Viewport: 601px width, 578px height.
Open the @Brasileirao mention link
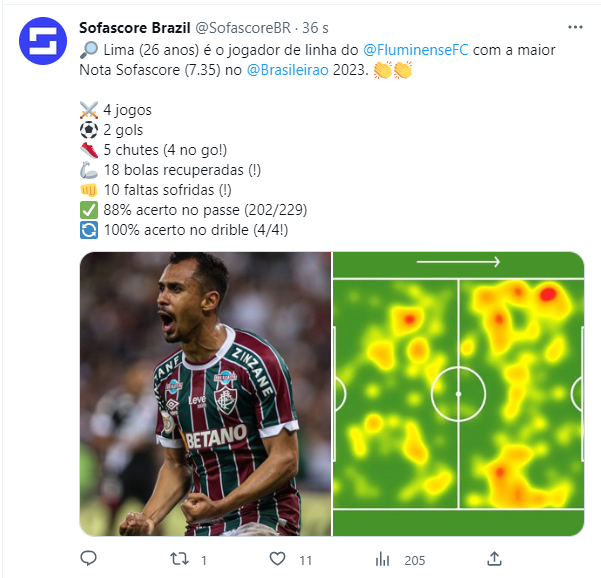tap(287, 70)
